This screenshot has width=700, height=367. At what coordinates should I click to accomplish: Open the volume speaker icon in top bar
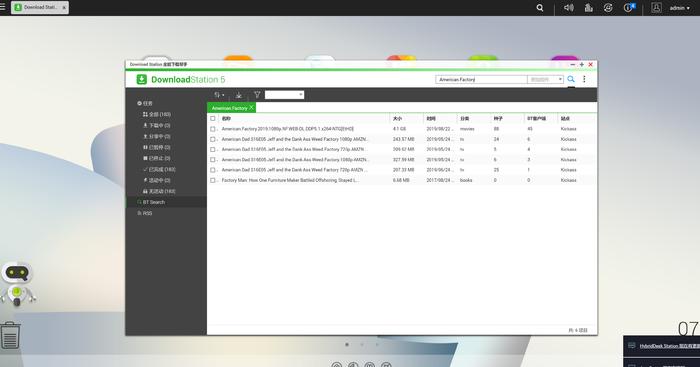click(x=568, y=8)
